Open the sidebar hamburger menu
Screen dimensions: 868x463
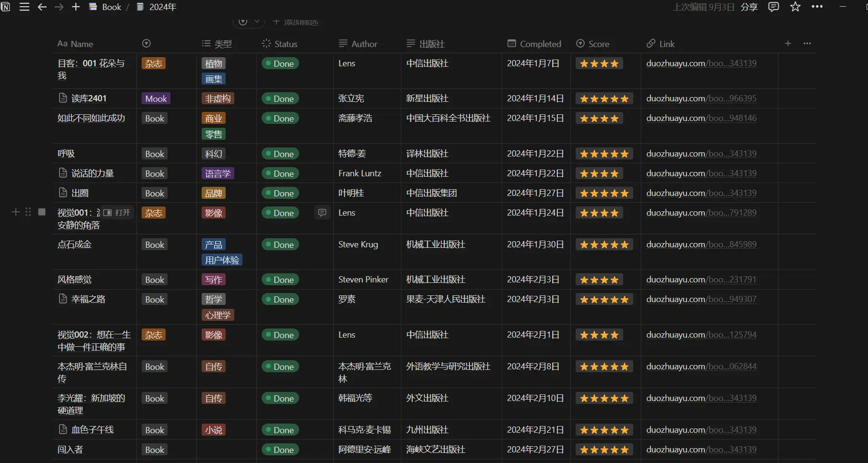tap(24, 7)
